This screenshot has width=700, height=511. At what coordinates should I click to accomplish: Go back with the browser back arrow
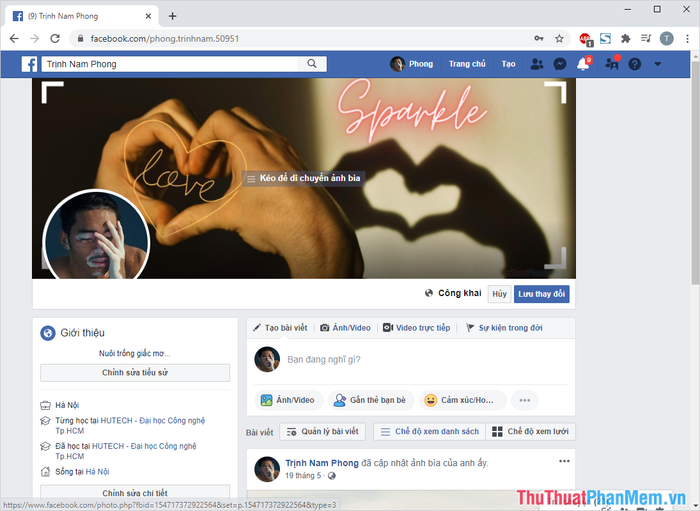(14, 39)
